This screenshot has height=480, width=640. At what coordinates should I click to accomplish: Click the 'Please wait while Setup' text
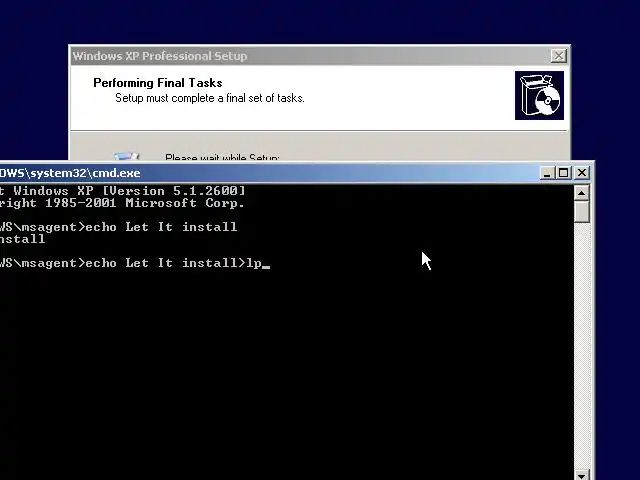[222, 157]
